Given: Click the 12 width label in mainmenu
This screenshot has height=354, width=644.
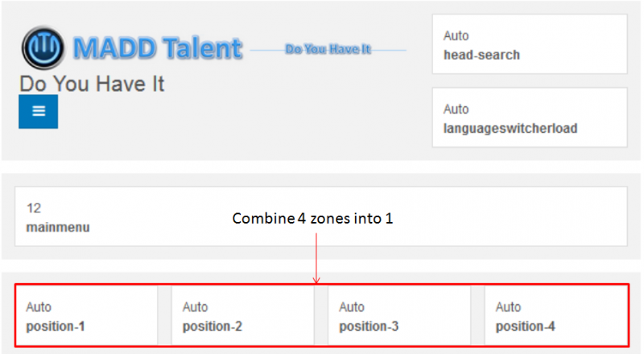Looking at the screenshot, I should pyautogui.click(x=34, y=208).
